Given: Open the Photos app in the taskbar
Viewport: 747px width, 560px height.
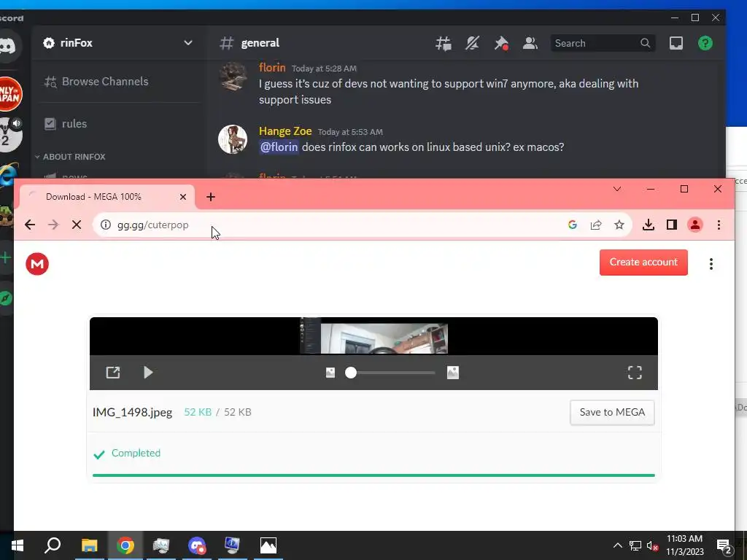Looking at the screenshot, I should [268, 545].
